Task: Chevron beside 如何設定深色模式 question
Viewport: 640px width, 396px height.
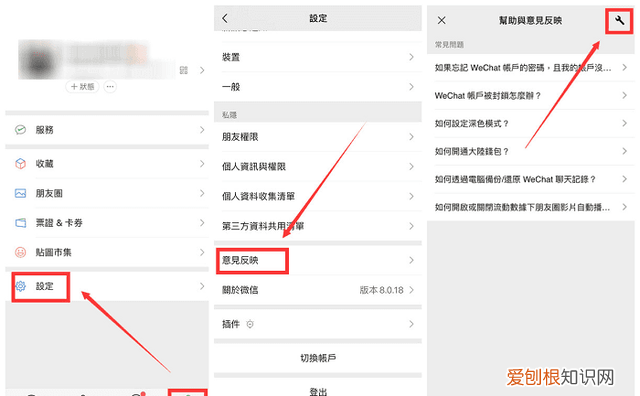Action: point(624,123)
